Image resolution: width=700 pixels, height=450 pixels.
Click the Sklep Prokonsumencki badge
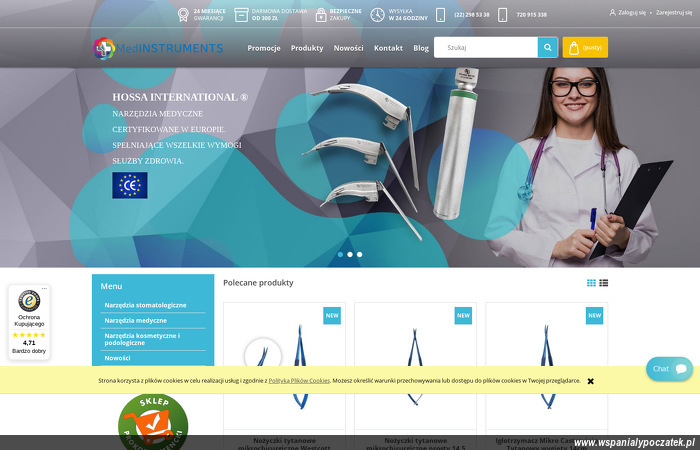coord(153,421)
